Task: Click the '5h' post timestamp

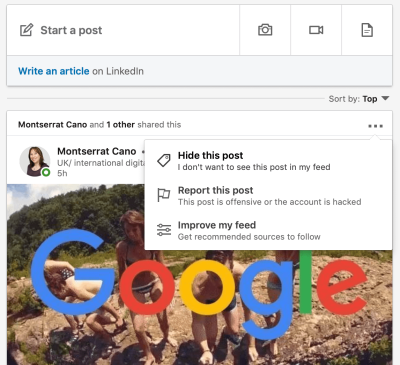Action: [x=62, y=173]
